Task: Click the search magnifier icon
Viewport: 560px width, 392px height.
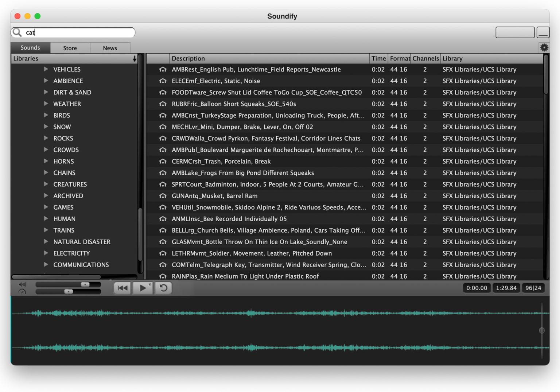Action: pyautogui.click(x=17, y=32)
